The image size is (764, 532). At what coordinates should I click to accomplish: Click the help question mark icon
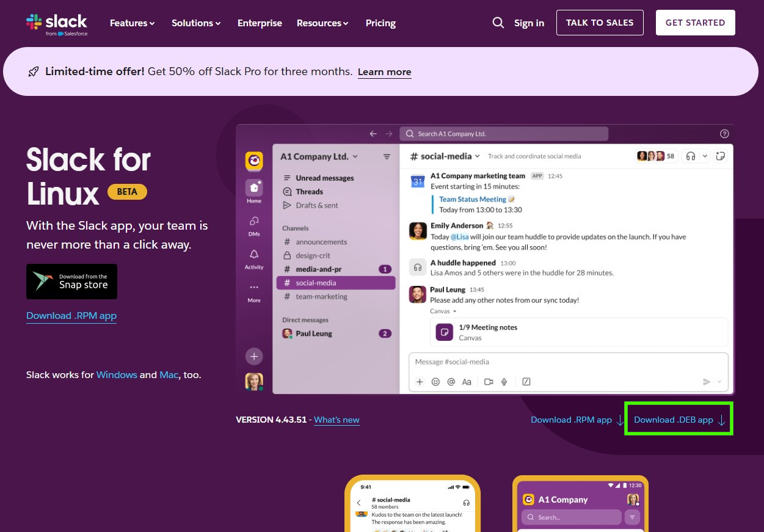(724, 134)
